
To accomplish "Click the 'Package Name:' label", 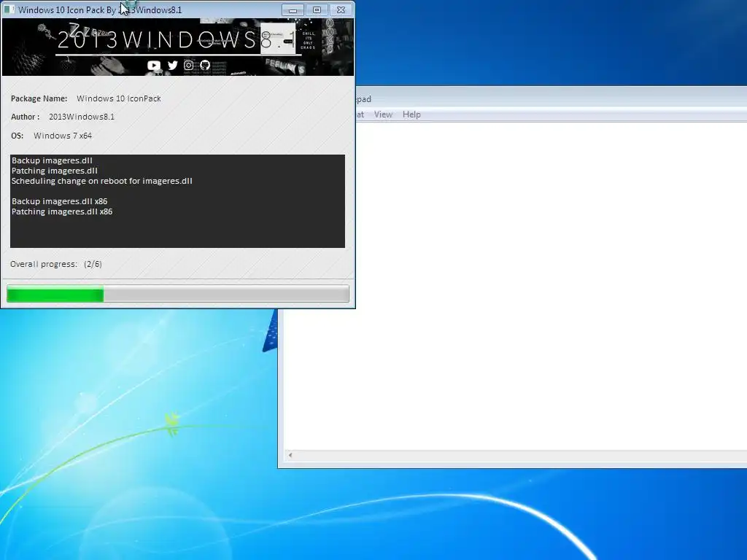I will pyautogui.click(x=39, y=98).
